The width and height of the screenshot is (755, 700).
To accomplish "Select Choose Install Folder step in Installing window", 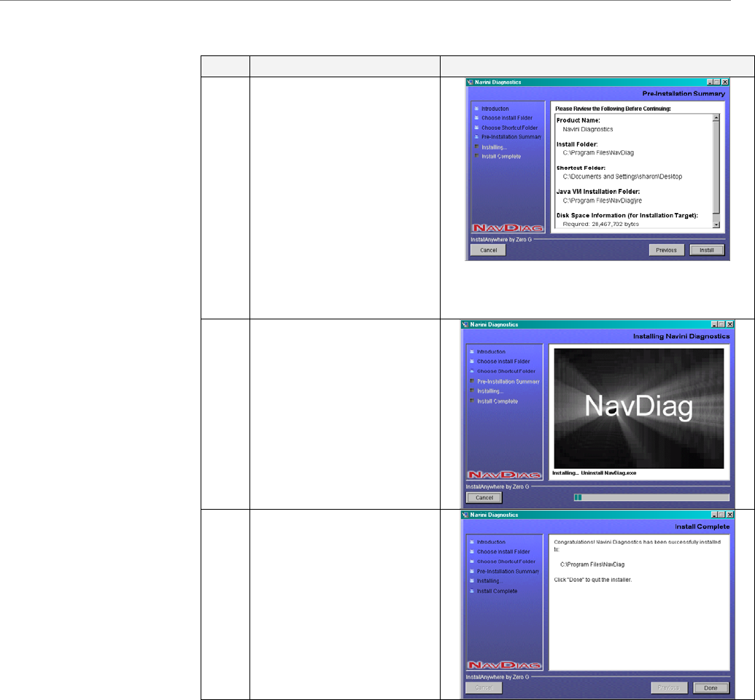I will (x=503, y=362).
